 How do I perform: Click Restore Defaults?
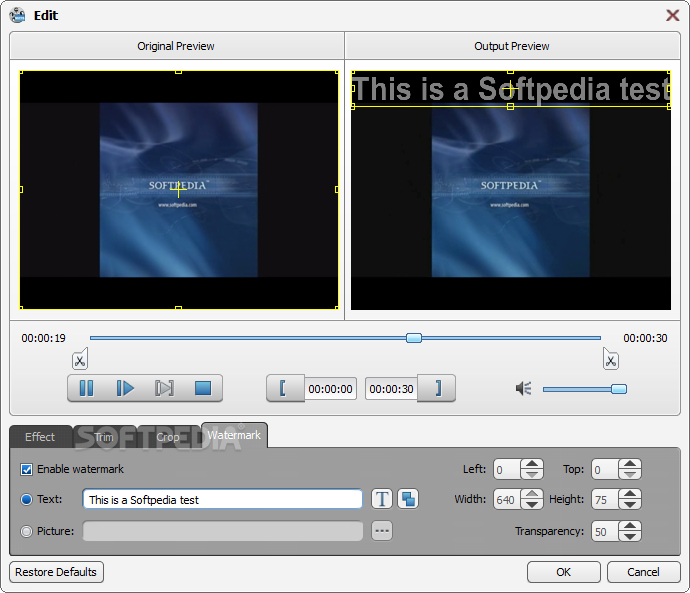tap(56, 572)
